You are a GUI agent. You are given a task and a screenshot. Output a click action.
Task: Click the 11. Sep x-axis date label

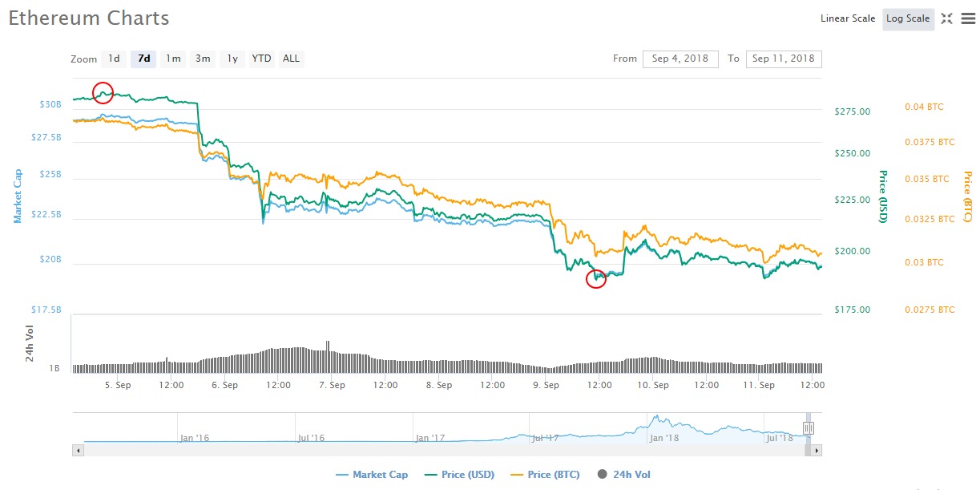click(x=760, y=385)
